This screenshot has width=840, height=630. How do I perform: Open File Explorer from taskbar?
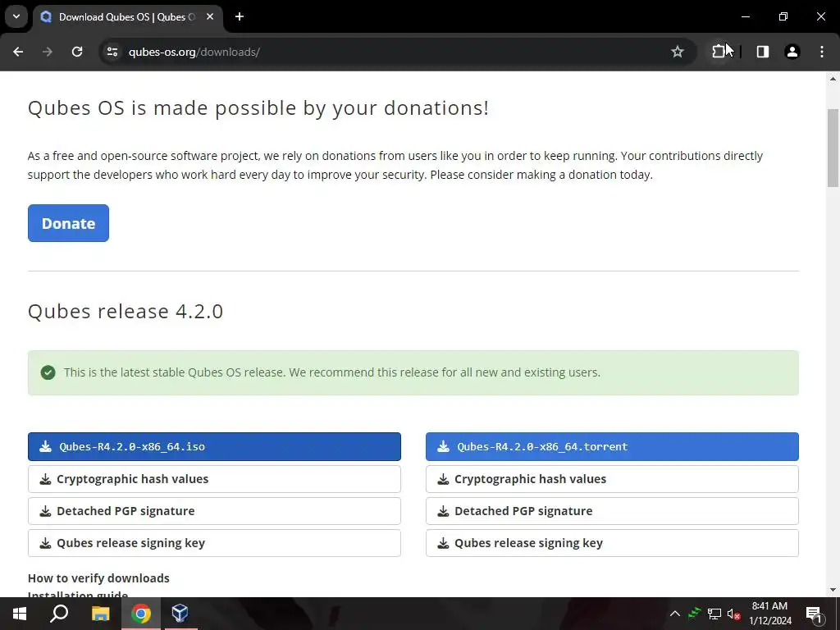100,614
